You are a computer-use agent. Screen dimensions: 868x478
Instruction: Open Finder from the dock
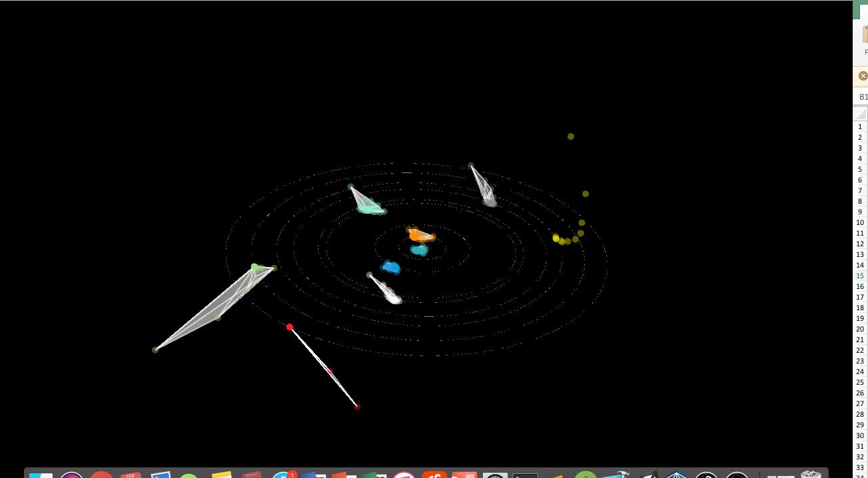(41, 475)
